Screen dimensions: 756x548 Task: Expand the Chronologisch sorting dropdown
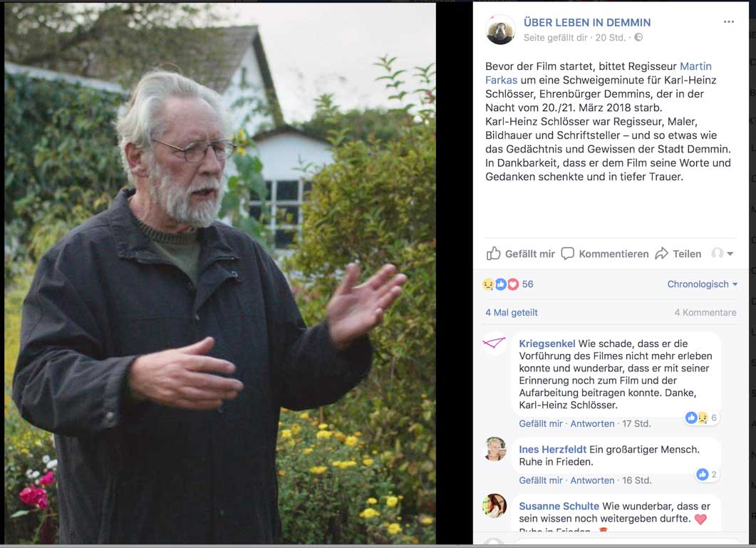click(702, 284)
